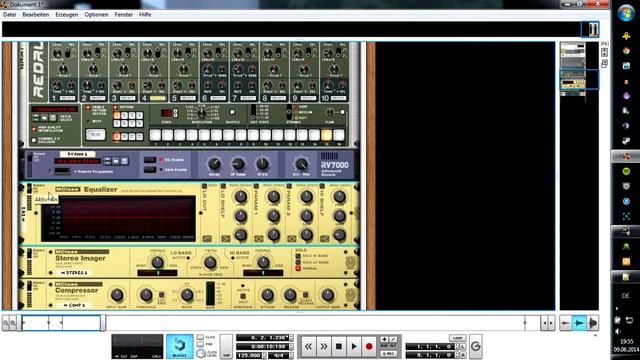Enable the metronome Click checkbox
This screenshot has height=360, width=640.
click(200, 338)
